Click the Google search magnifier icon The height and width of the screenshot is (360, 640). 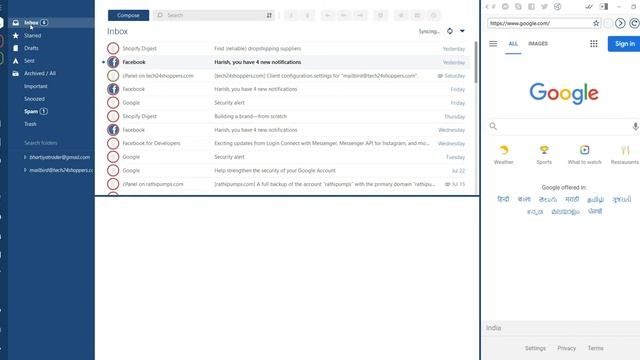tap(493, 127)
